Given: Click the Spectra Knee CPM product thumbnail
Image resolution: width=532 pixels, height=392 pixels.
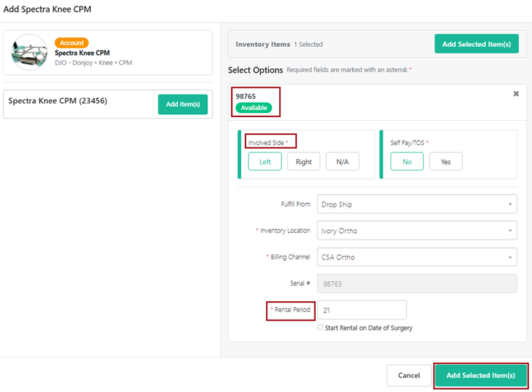Looking at the screenshot, I should [x=29, y=52].
